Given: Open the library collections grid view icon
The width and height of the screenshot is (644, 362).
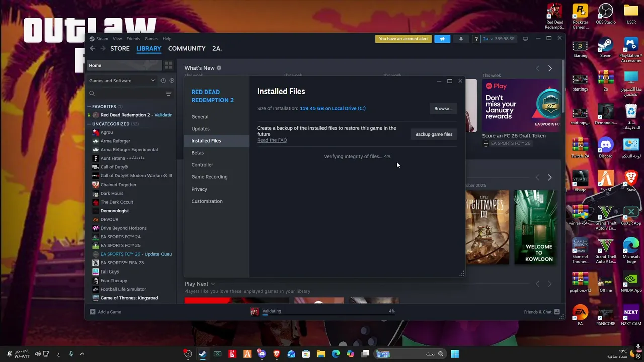Looking at the screenshot, I should (x=168, y=65).
